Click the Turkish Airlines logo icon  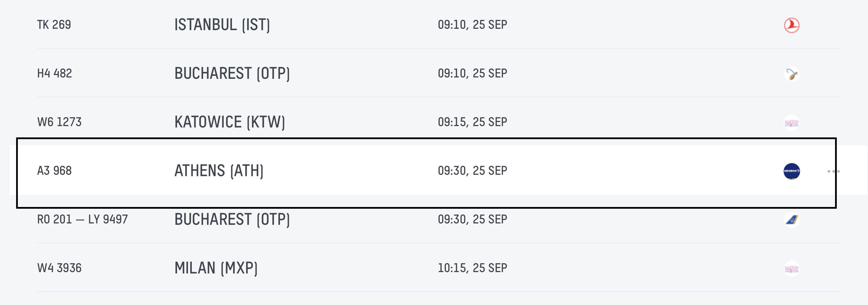(x=791, y=25)
